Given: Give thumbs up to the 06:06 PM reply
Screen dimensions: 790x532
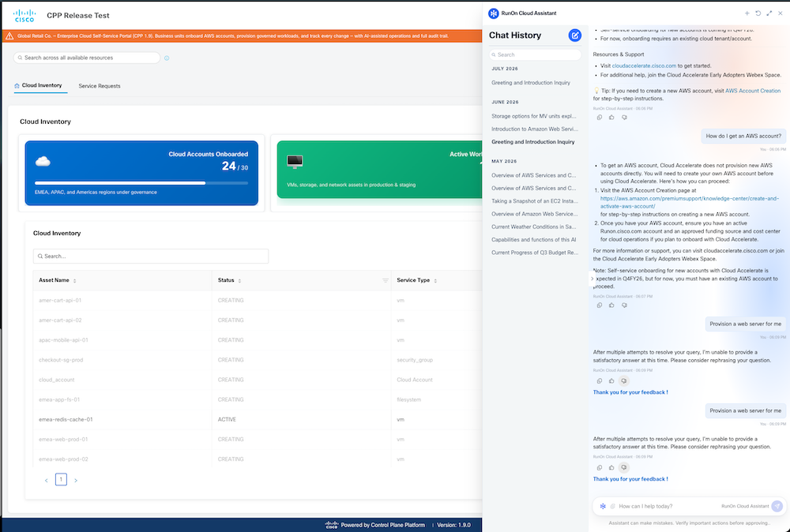Looking at the screenshot, I should coord(611,118).
